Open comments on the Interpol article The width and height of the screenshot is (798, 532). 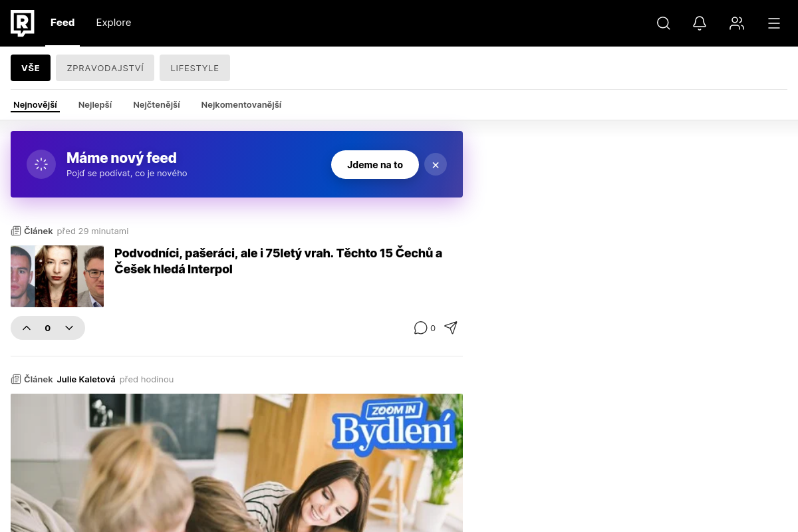424,328
